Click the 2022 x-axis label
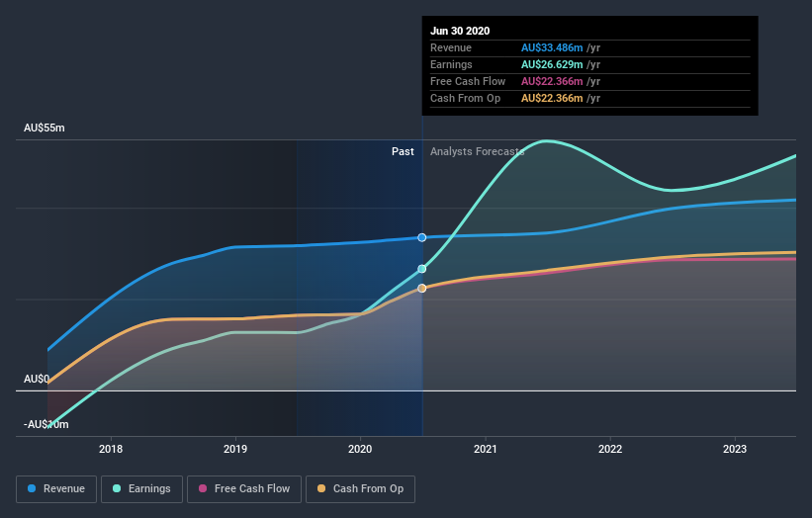 pyautogui.click(x=610, y=449)
